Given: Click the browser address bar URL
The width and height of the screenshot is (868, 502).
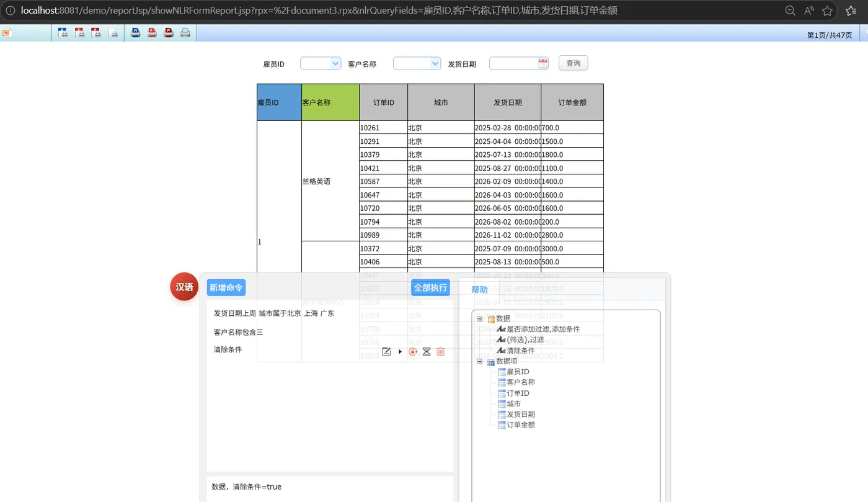Looking at the screenshot, I should coord(319,11).
